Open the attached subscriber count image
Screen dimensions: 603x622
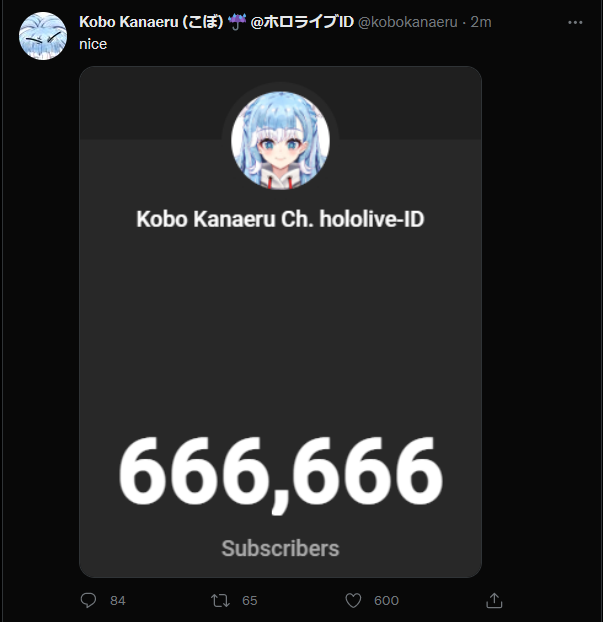tap(280, 322)
